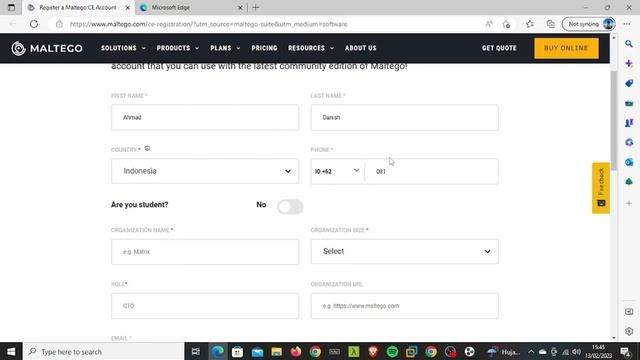The width and height of the screenshot is (640, 360).
Task: Open the Collections icon
Action: tap(551, 24)
